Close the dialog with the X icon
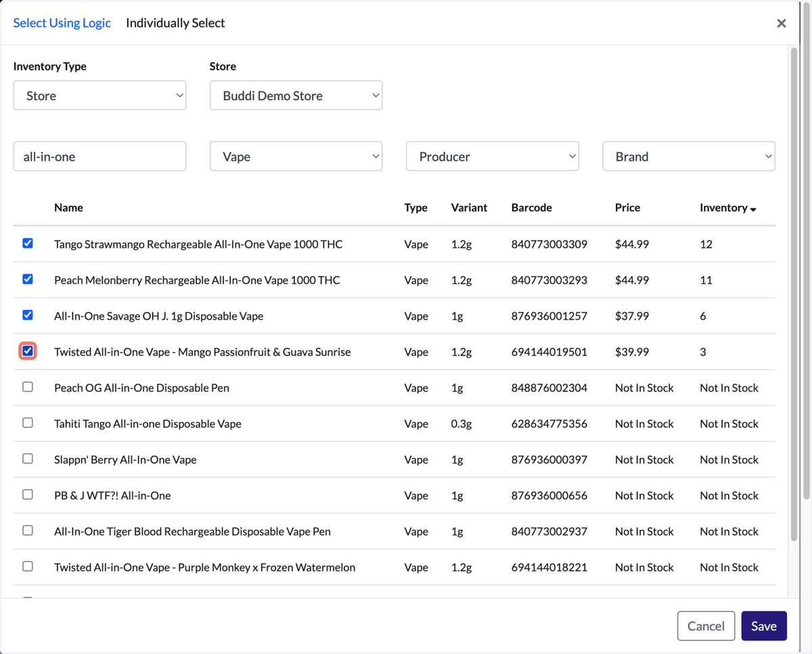 point(782,23)
